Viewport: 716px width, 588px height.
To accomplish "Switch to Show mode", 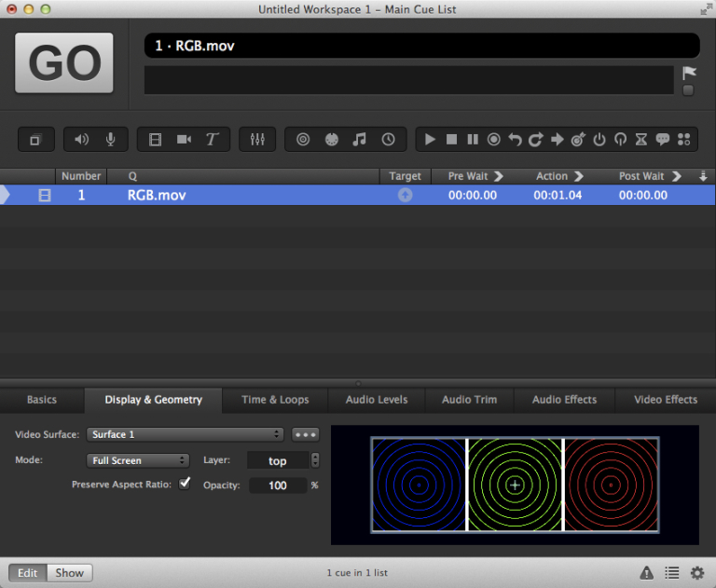I will (69, 572).
